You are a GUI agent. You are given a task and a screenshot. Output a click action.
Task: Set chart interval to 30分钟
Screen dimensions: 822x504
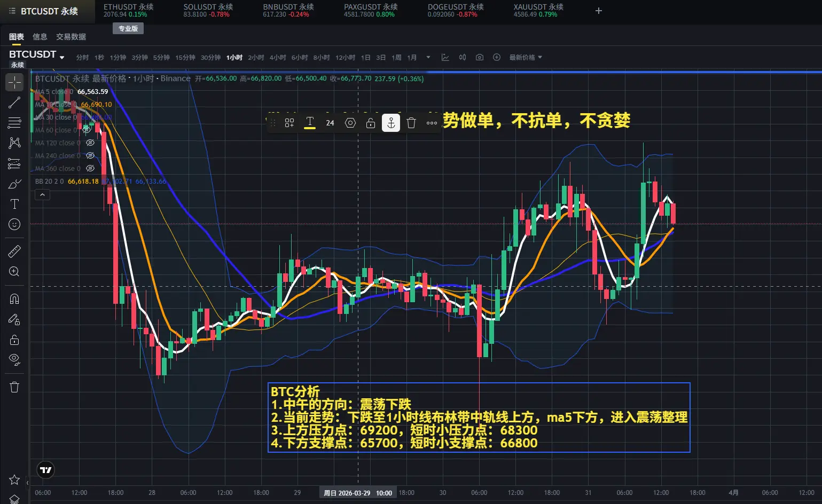coord(211,57)
